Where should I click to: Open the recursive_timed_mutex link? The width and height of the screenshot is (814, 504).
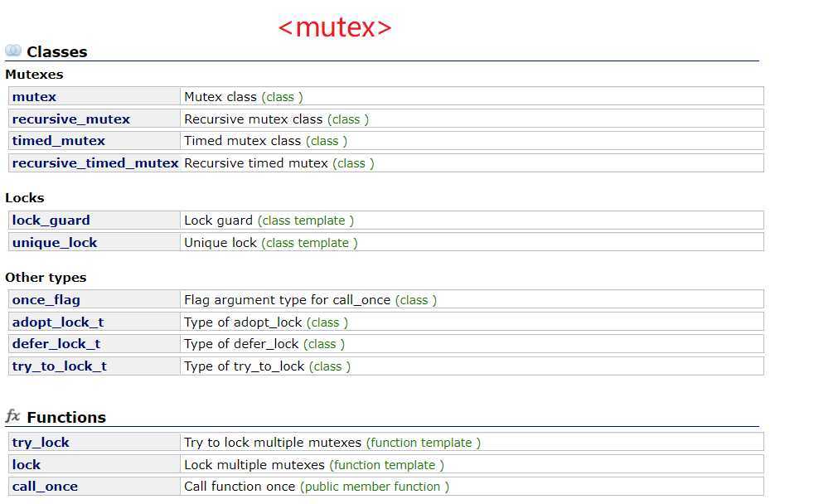coord(94,163)
